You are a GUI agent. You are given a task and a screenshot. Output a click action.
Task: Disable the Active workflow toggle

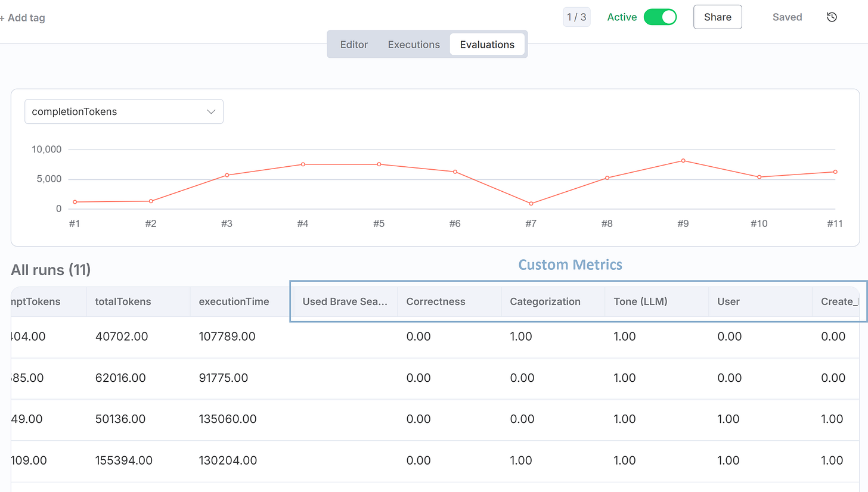[x=660, y=17]
